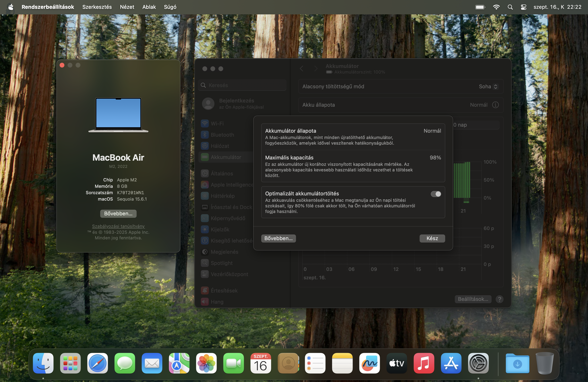Open Nézet menu
The width and height of the screenshot is (588, 382).
(127, 7)
